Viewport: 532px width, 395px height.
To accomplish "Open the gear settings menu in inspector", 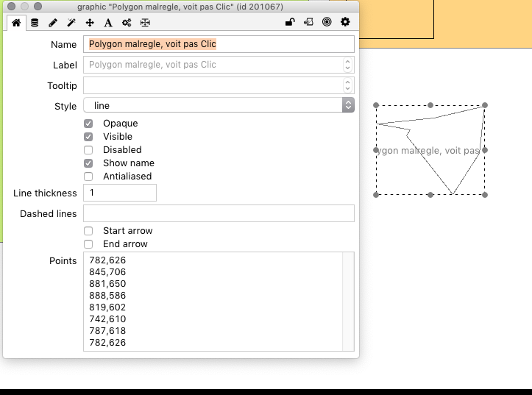I will (x=345, y=23).
